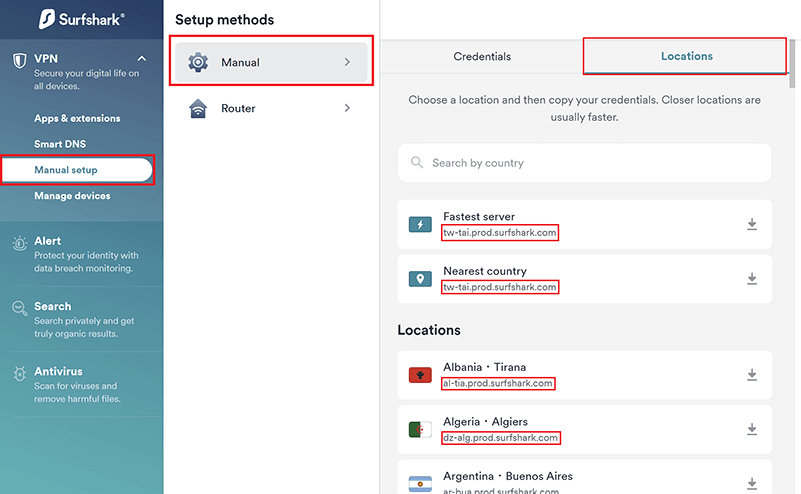Download Algeria Algiers configuration file
This screenshot has height=494, width=801.
751,430
